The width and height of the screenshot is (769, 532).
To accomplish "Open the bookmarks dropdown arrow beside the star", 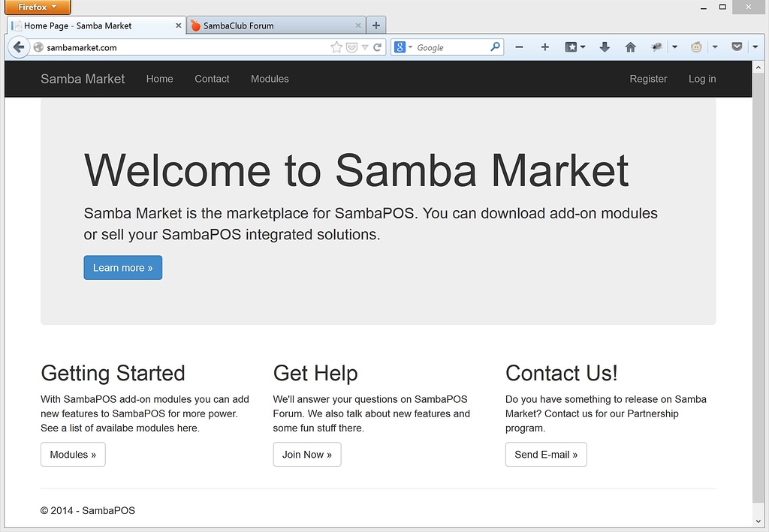I will [365, 47].
